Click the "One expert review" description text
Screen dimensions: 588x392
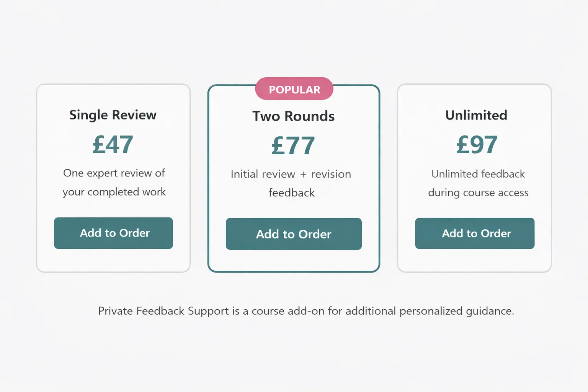pyautogui.click(x=114, y=173)
